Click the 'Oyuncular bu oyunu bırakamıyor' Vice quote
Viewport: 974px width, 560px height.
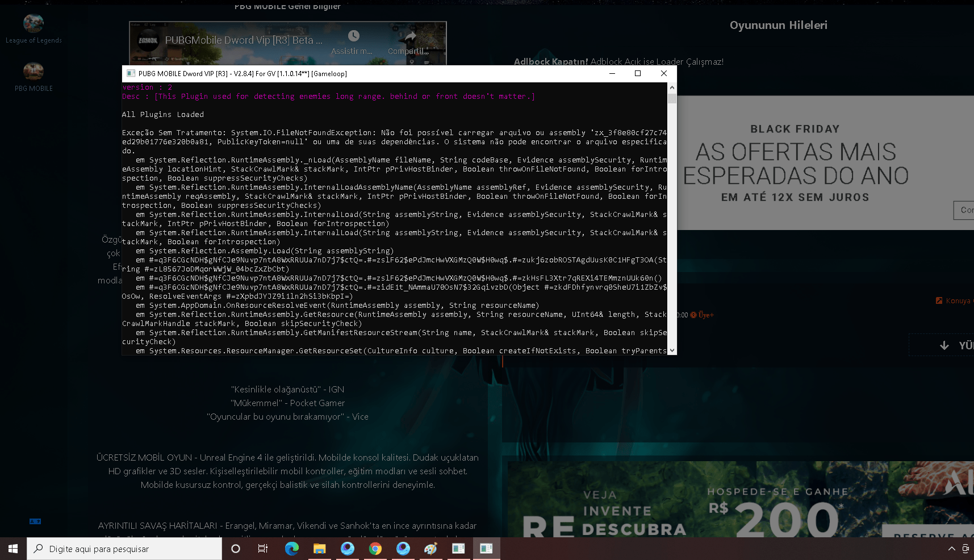tap(288, 417)
